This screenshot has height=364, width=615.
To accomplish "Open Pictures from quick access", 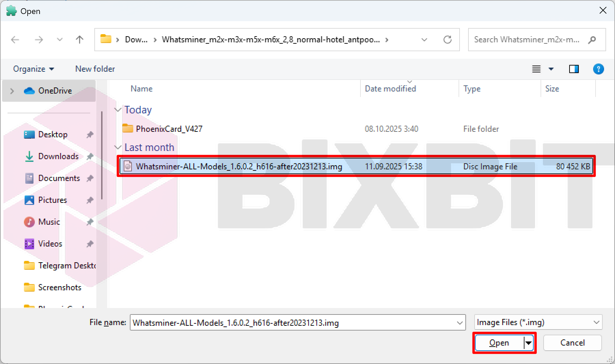I will 52,200.
